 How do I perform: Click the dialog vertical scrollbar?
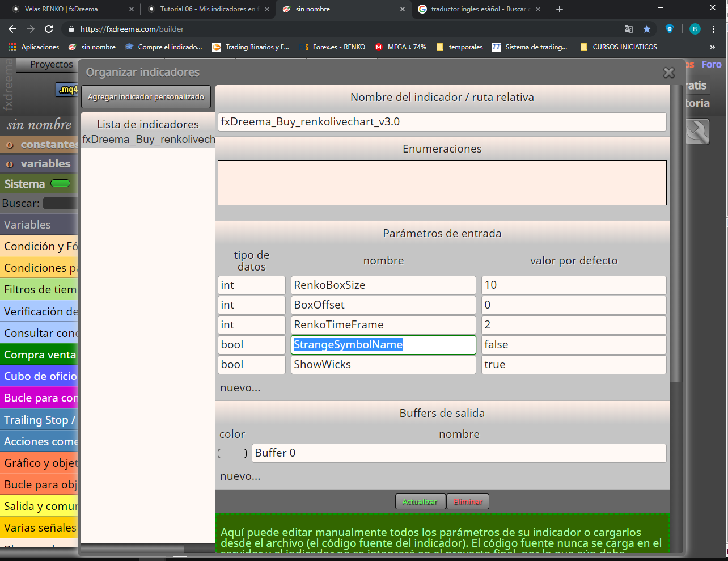pos(676,233)
